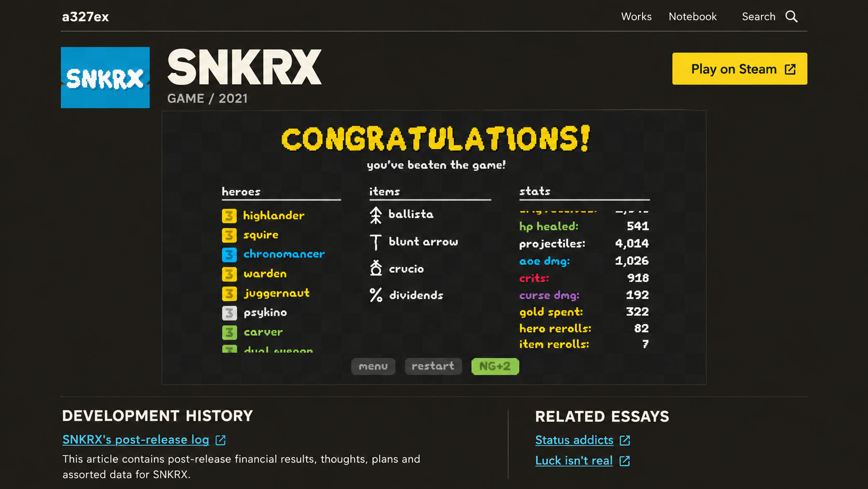Click external icon beside post-release log
Viewport: 868px width, 489px height.
(221, 440)
